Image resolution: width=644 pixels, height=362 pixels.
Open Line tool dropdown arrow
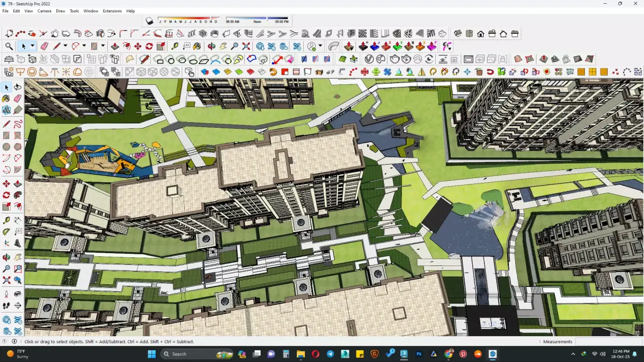[65, 47]
